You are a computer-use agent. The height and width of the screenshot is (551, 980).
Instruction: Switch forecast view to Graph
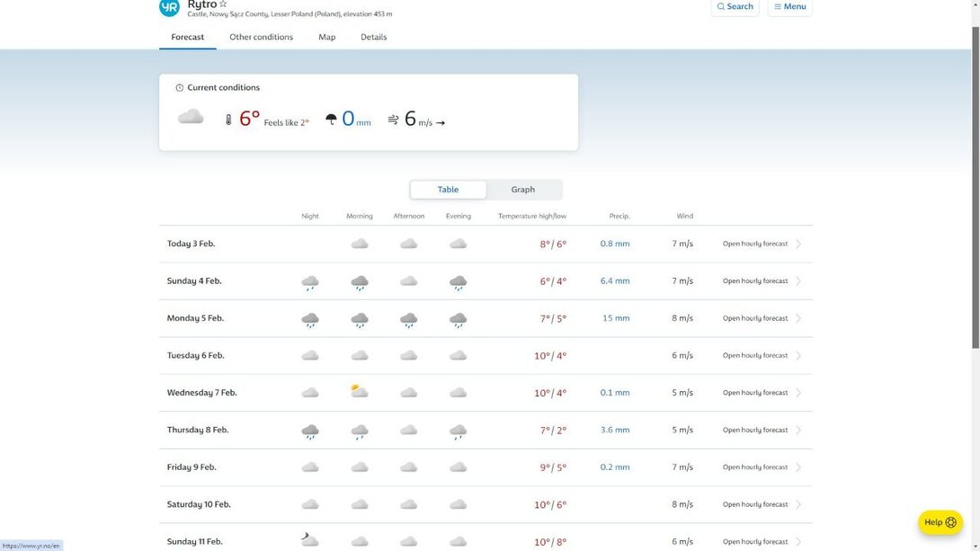point(523,190)
